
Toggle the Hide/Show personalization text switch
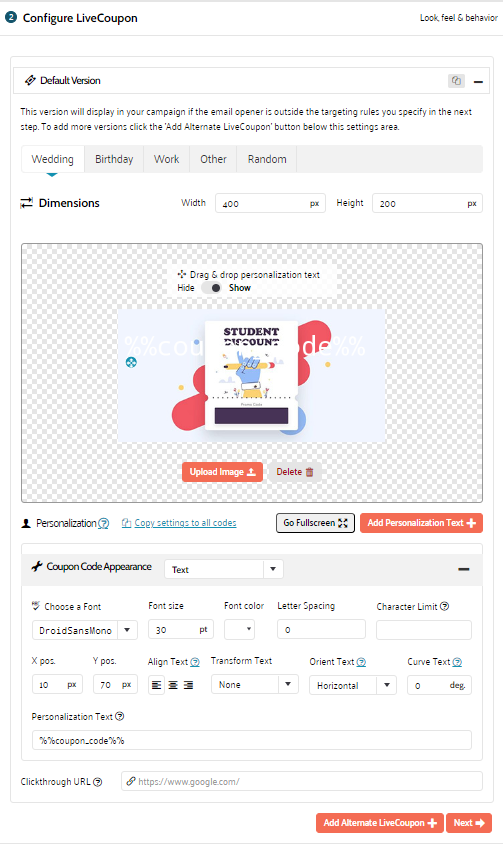[x=211, y=287]
